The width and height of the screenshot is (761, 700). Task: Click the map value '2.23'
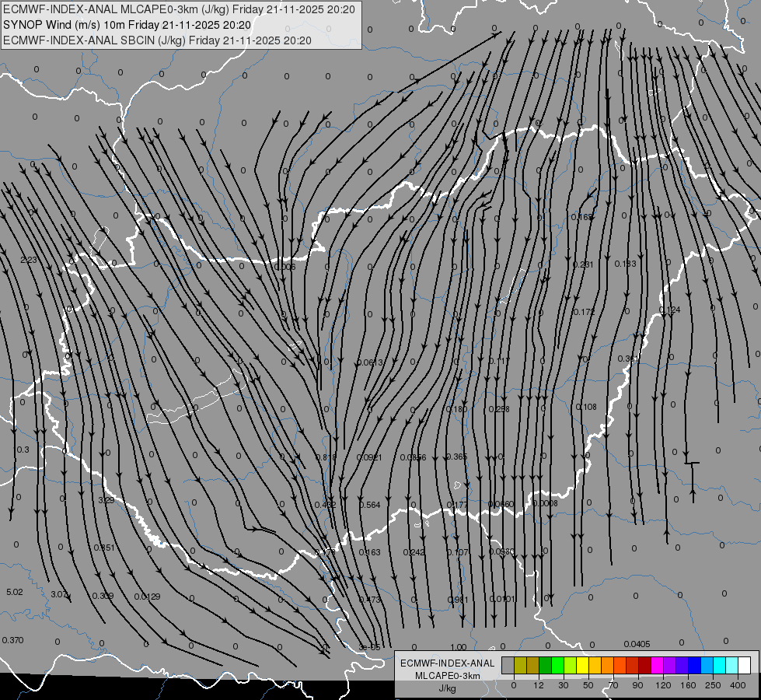point(29,260)
